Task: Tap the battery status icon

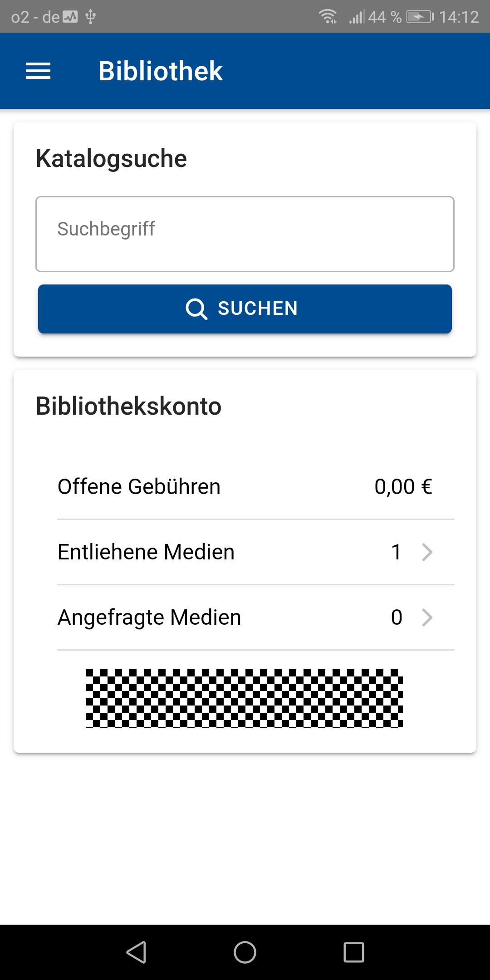Action: [420, 17]
